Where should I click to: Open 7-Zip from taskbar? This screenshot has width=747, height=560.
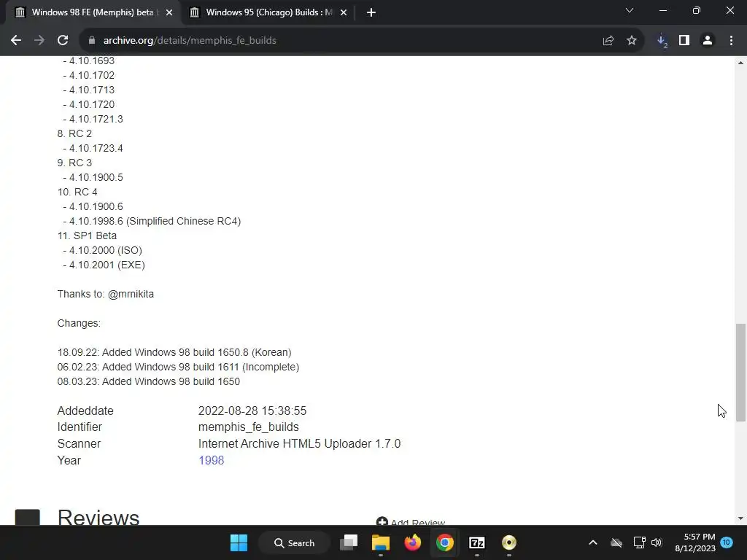click(477, 542)
